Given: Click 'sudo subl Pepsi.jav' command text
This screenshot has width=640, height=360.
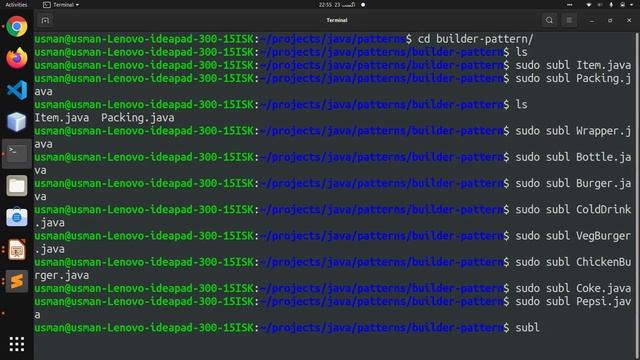Looking at the screenshot, I should 573,302.
